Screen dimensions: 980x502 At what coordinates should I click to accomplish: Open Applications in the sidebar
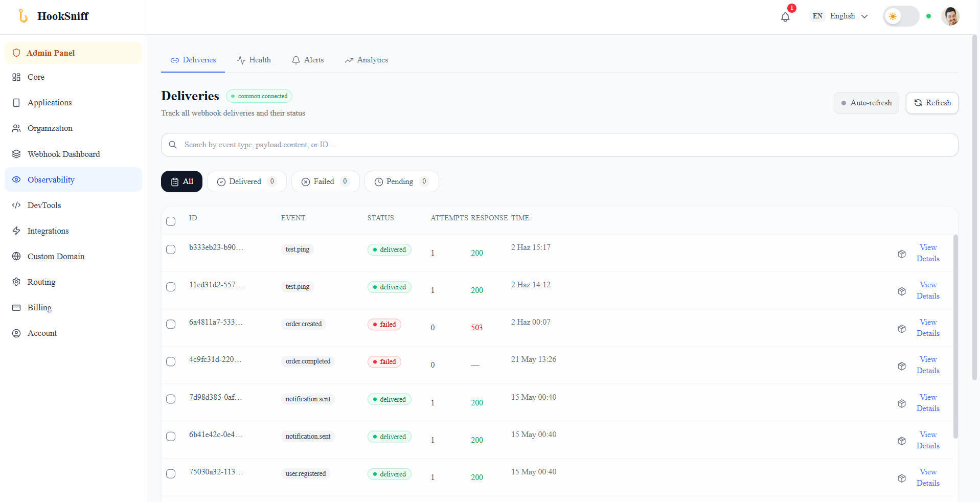73,103
